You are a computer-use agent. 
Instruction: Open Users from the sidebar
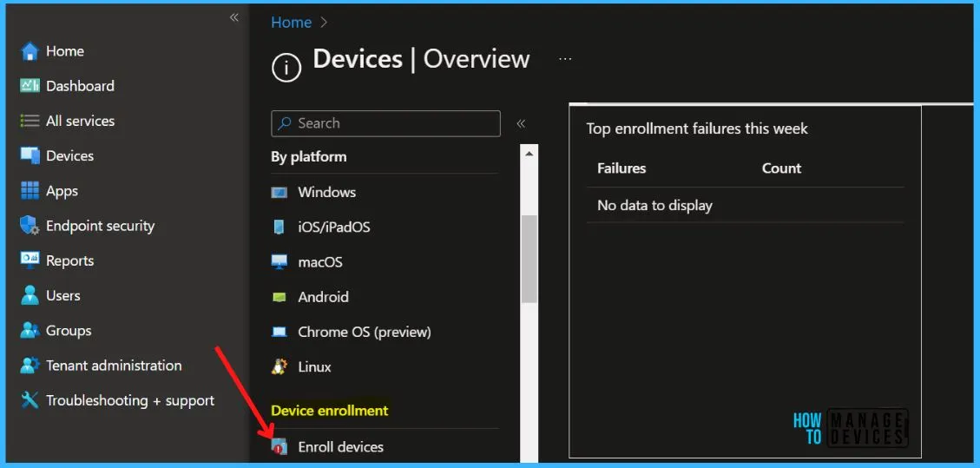tap(63, 295)
